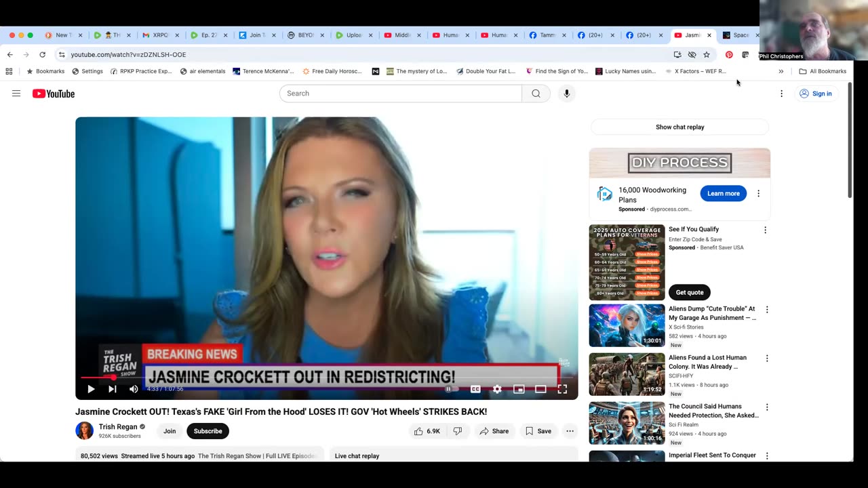Subscribe to Trish Regan channel
Viewport: 868px width, 488px height.
point(208,431)
